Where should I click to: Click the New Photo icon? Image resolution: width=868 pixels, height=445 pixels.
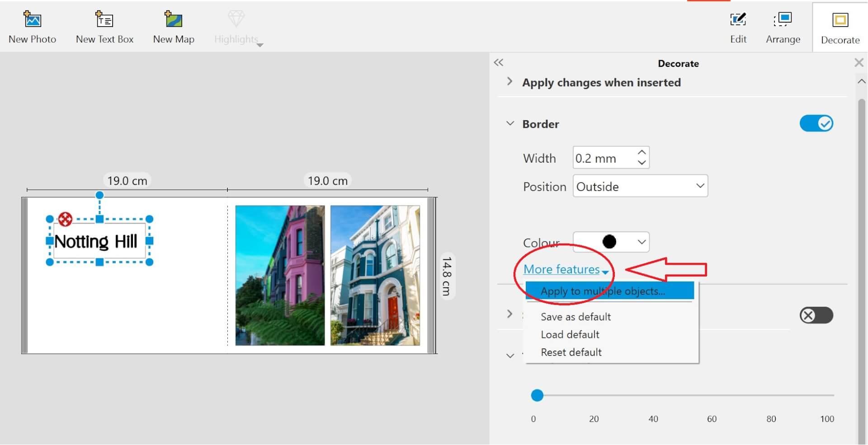click(x=32, y=19)
